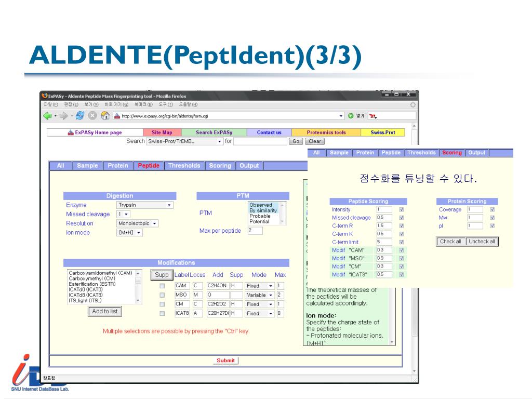This screenshot has height=399, width=532.
Task: Check the CM row checkbox
Action: (x=162, y=304)
